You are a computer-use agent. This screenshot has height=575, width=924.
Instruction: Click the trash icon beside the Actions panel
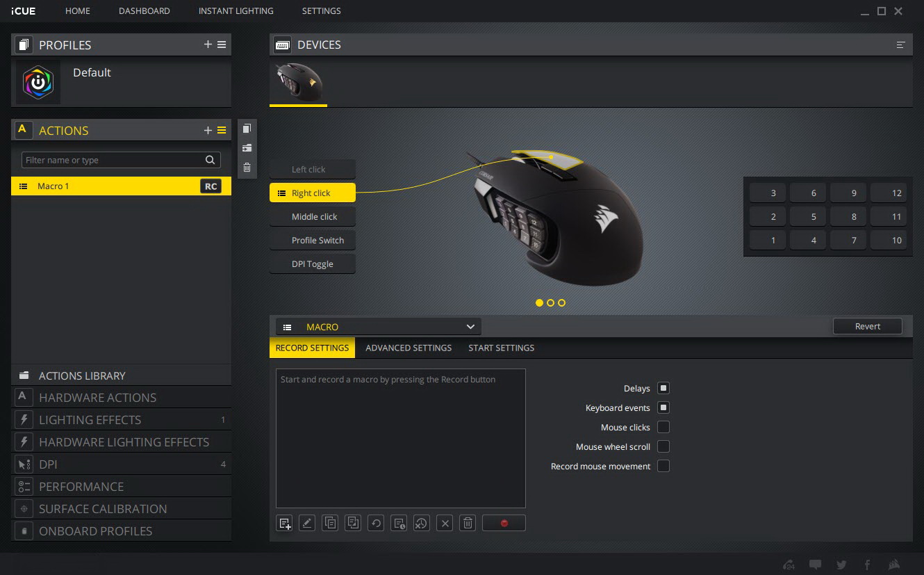[247, 168]
